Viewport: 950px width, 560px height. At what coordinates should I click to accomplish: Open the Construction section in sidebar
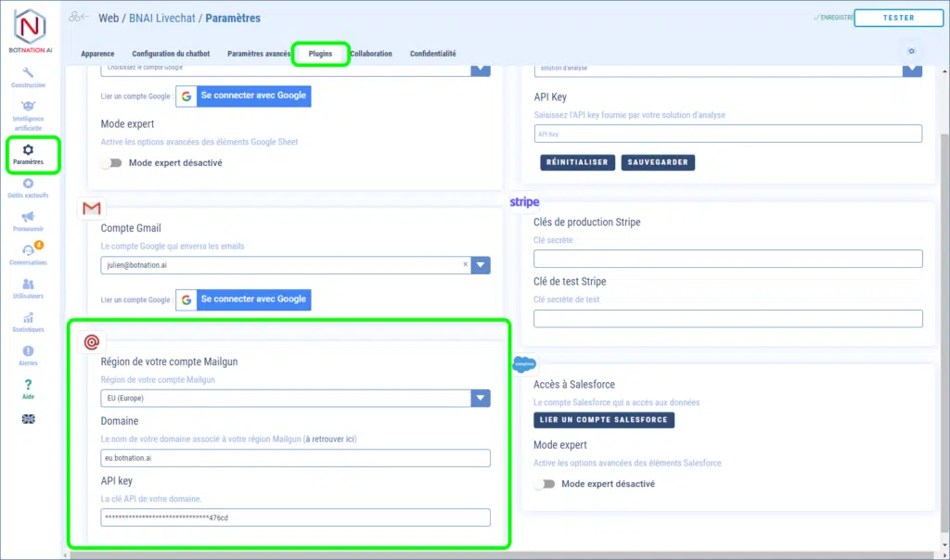pos(28,77)
